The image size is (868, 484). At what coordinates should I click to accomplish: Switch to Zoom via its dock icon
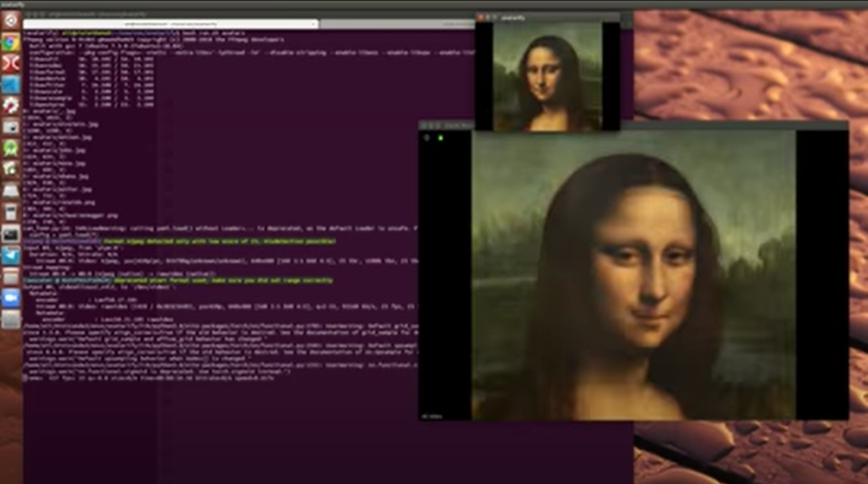[10, 298]
